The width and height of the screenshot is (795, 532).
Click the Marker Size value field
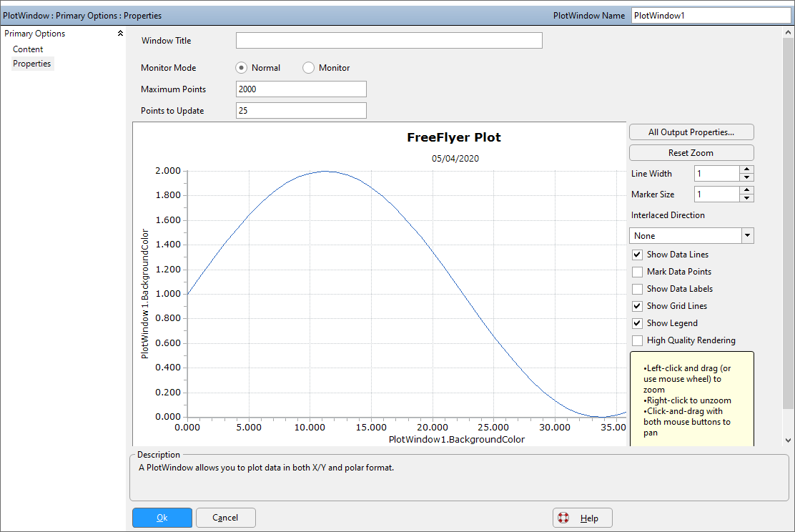pos(717,194)
